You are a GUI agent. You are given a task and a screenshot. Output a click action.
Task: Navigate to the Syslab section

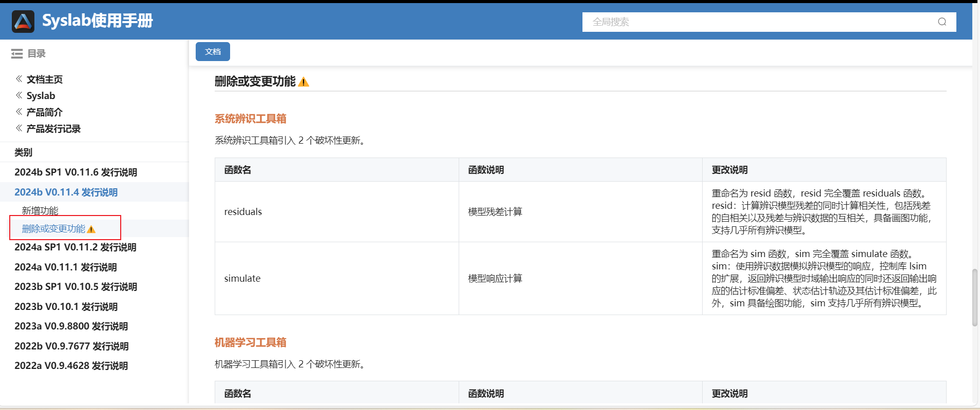coord(41,95)
